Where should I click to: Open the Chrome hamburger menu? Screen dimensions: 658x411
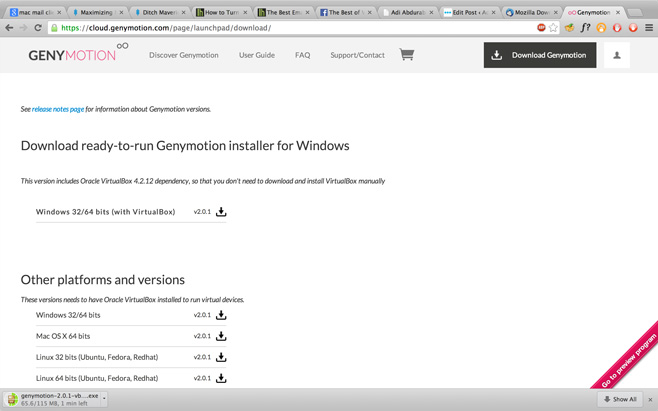[x=649, y=28]
